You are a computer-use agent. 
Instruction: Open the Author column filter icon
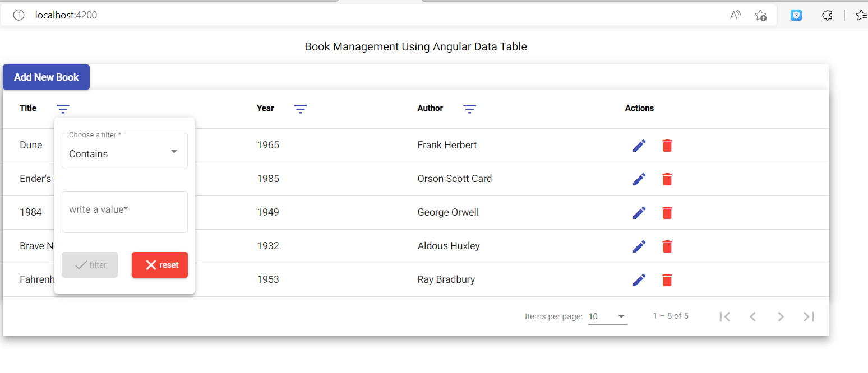click(x=469, y=109)
